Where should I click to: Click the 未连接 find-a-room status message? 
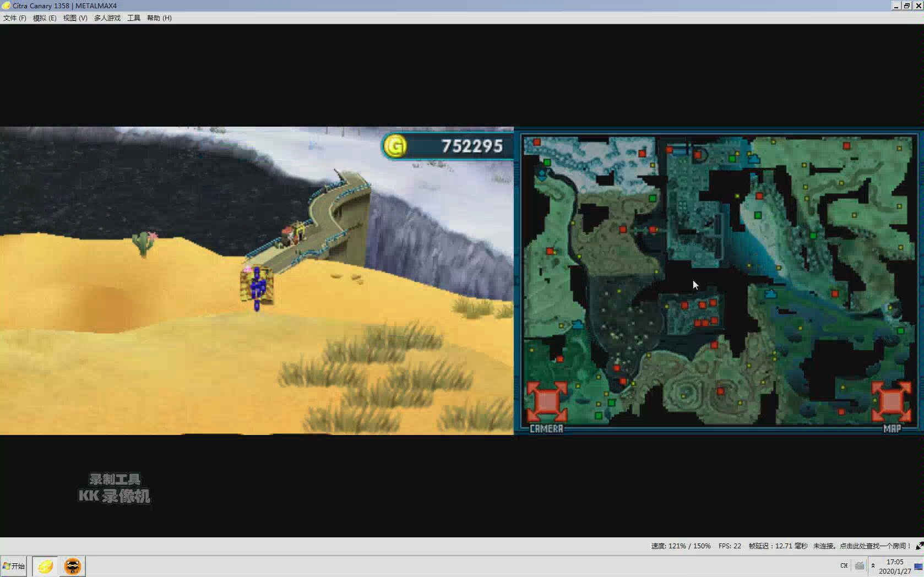[862, 546]
